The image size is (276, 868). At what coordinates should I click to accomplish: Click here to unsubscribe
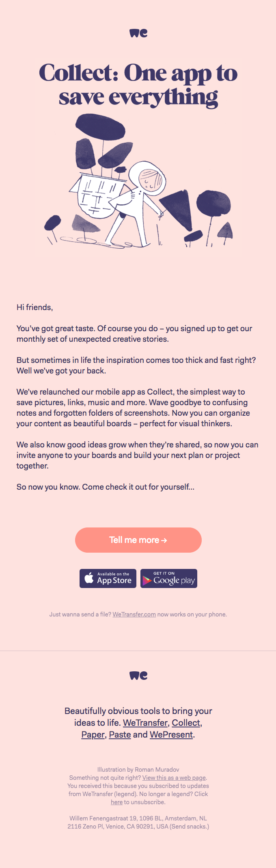tap(116, 802)
